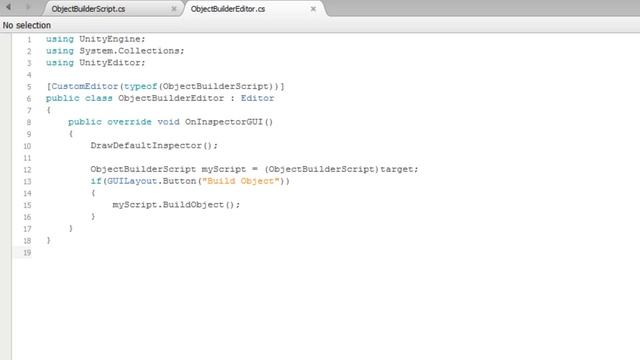Viewport: 640px width, 360px height.
Task: Open the "No selection" breadcrumb dropdown
Action: [27, 25]
